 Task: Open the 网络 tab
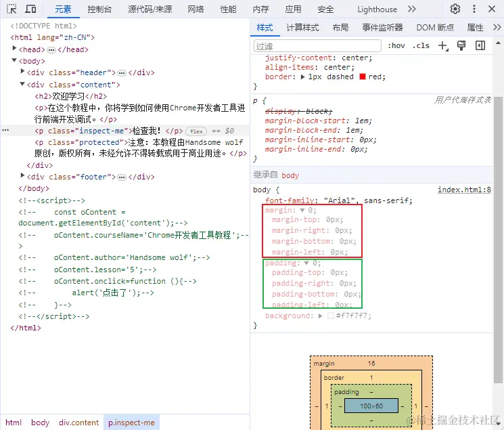tap(196, 9)
